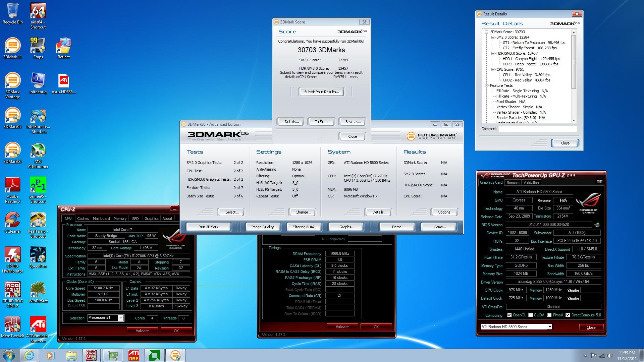Viewport: 644px width, 362px height.
Task: Launch the SpeedFan desktop icon
Action: (38, 257)
